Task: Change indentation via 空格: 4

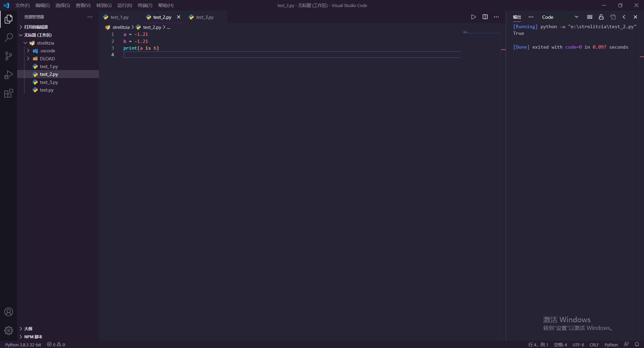Action: pyautogui.click(x=560, y=345)
